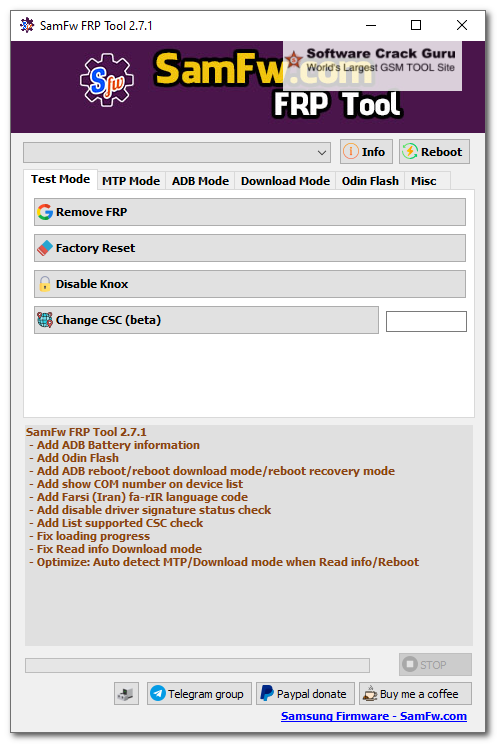
Task: Click the Info button
Action: coord(366,152)
